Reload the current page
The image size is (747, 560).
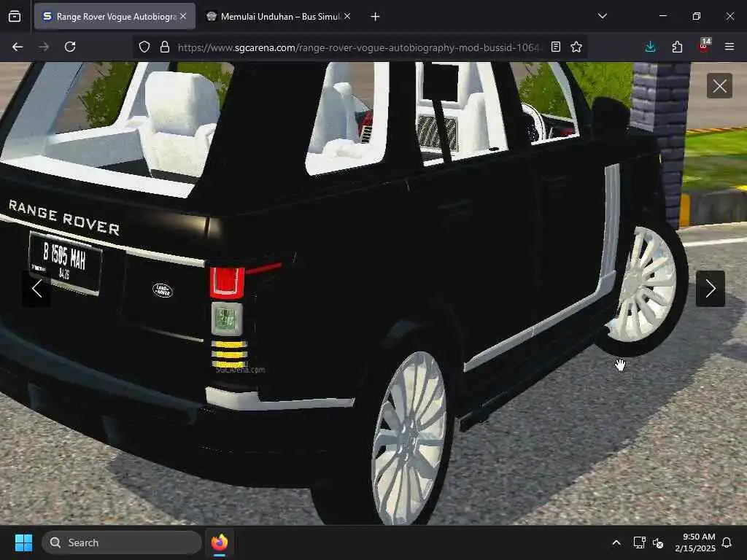(x=70, y=47)
